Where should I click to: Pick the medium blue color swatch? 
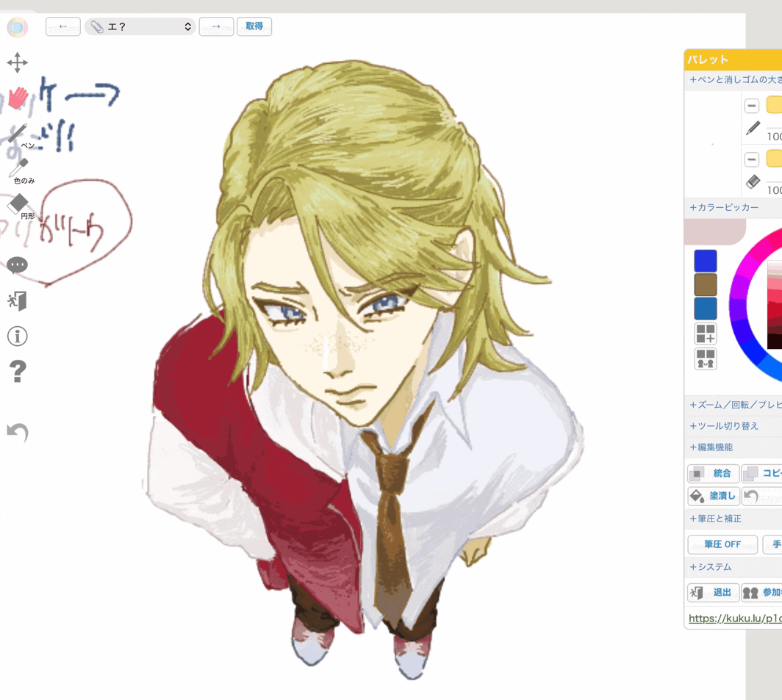(x=706, y=308)
